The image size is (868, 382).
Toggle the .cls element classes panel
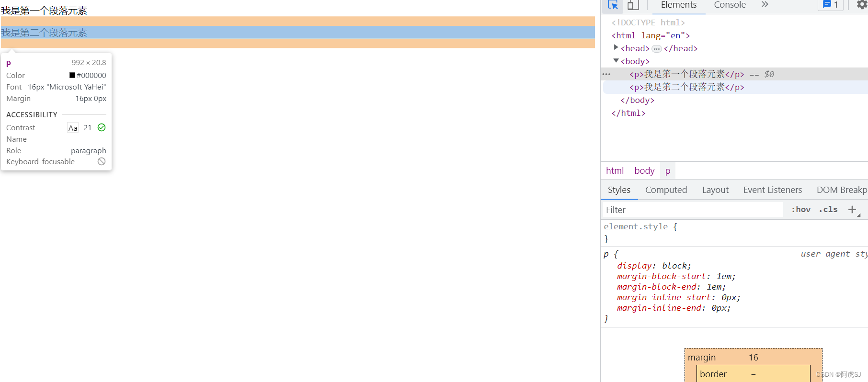(x=829, y=210)
